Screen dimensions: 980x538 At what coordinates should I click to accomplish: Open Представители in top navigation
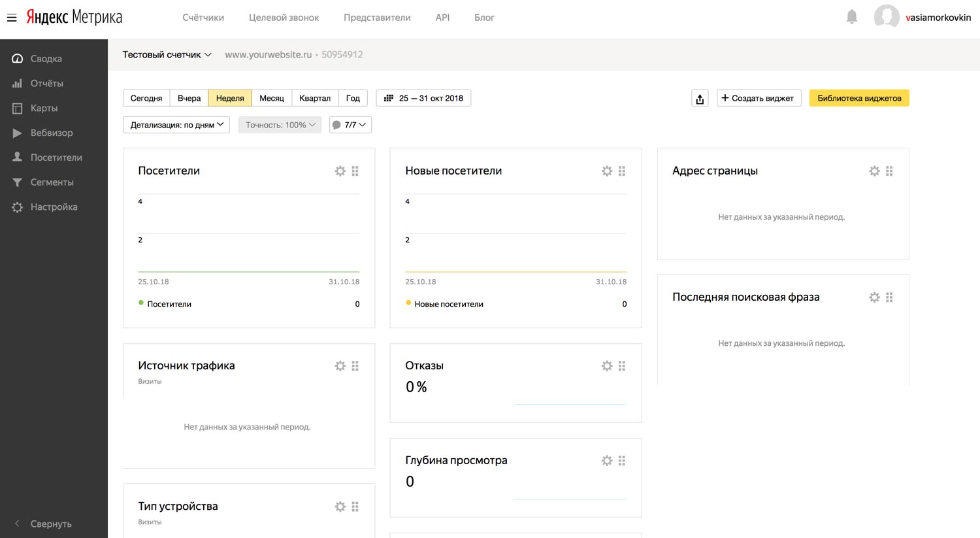point(377,18)
